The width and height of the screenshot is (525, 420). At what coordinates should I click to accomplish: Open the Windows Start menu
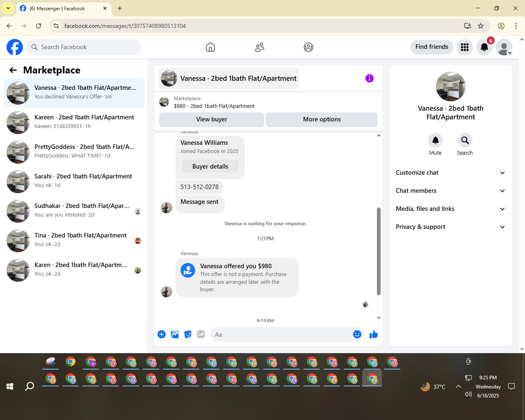[x=10, y=386]
